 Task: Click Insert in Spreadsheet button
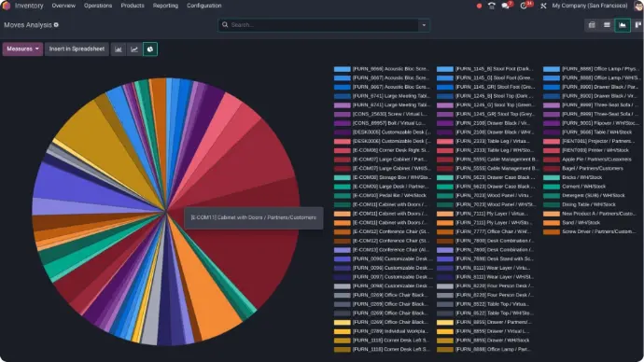click(x=77, y=49)
